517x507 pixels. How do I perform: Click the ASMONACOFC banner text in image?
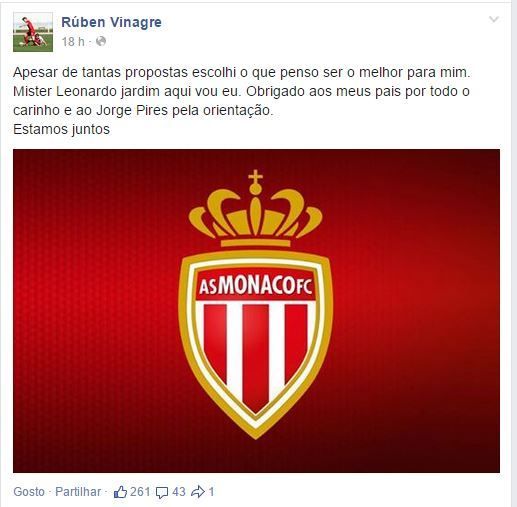[256, 286]
